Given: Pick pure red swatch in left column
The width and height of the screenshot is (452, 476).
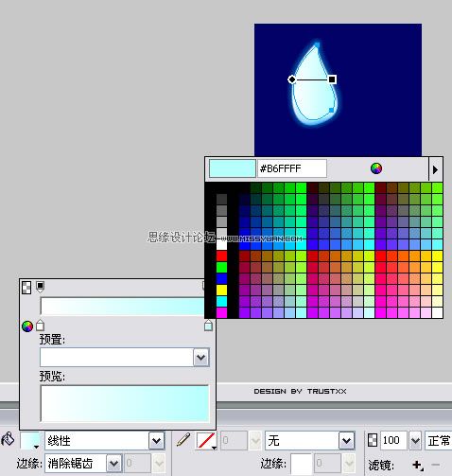Looking at the screenshot, I should pyautogui.click(x=221, y=256).
